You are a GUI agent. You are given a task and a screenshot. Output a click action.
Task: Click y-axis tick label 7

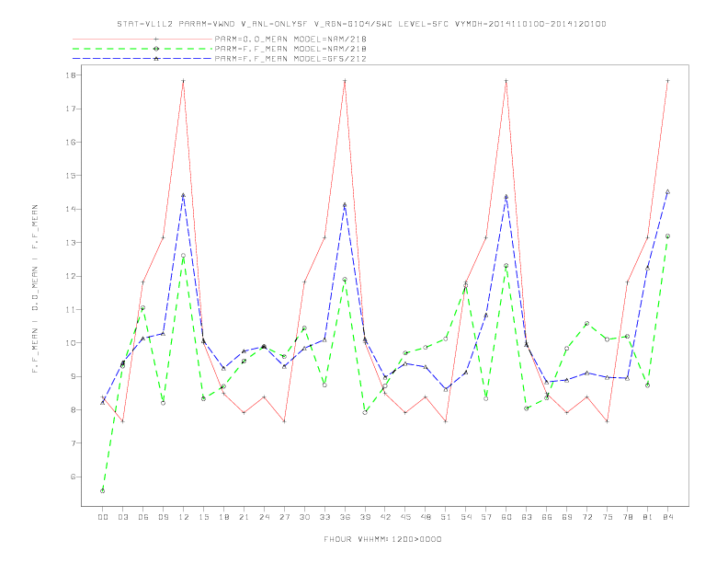[x=73, y=443]
